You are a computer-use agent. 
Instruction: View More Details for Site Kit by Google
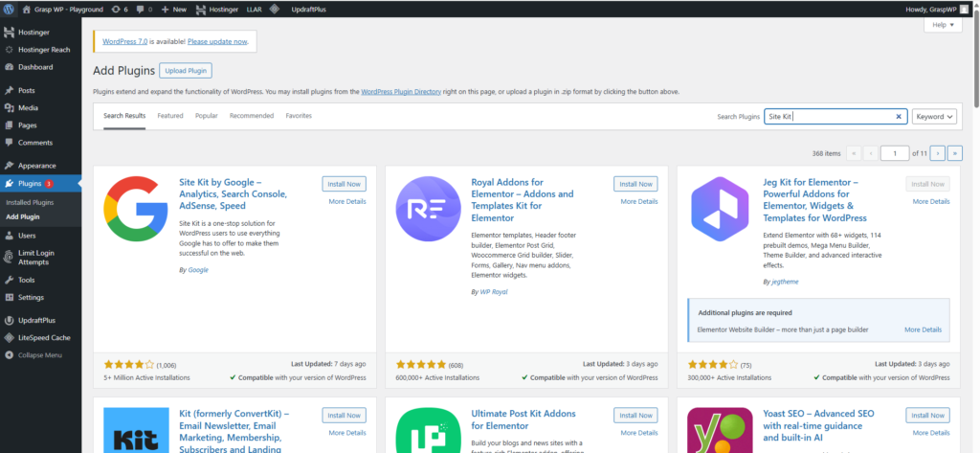347,201
